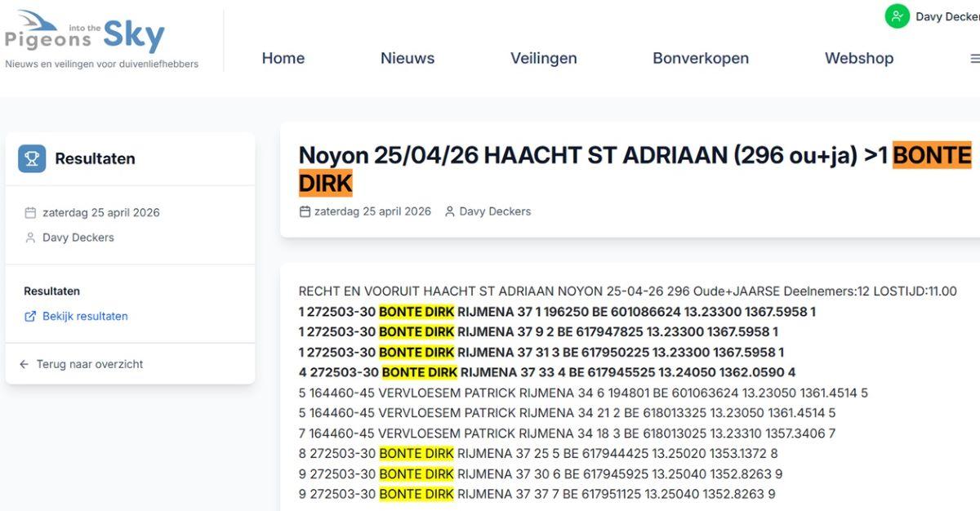Open the Bonverkopen menu item
Image resolution: width=980 pixels, height=511 pixels.
click(701, 59)
